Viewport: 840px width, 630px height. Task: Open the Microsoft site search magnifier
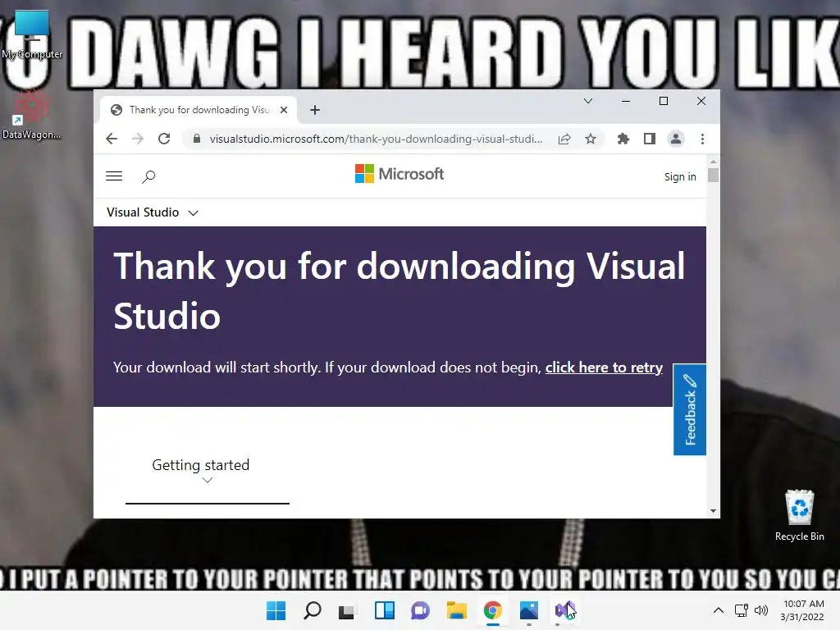pos(148,176)
